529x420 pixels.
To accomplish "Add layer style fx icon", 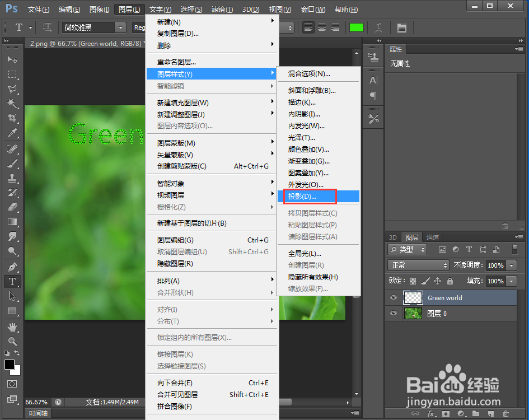I will pyautogui.click(x=431, y=414).
